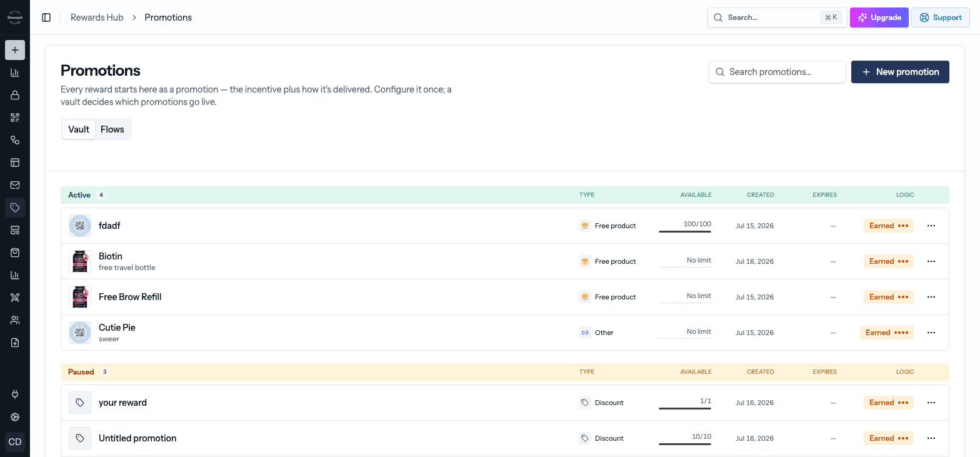Click the Active group header label
980x457 pixels.
[x=79, y=195]
